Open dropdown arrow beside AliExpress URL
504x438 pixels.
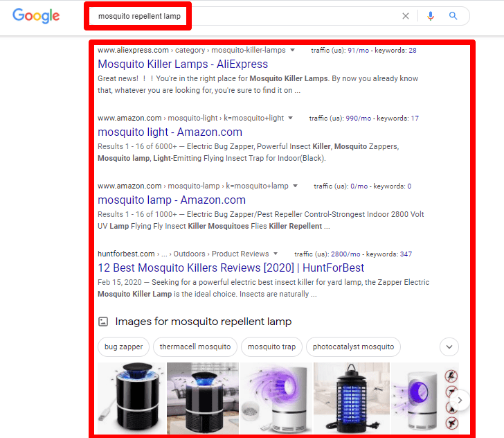coord(293,50)
